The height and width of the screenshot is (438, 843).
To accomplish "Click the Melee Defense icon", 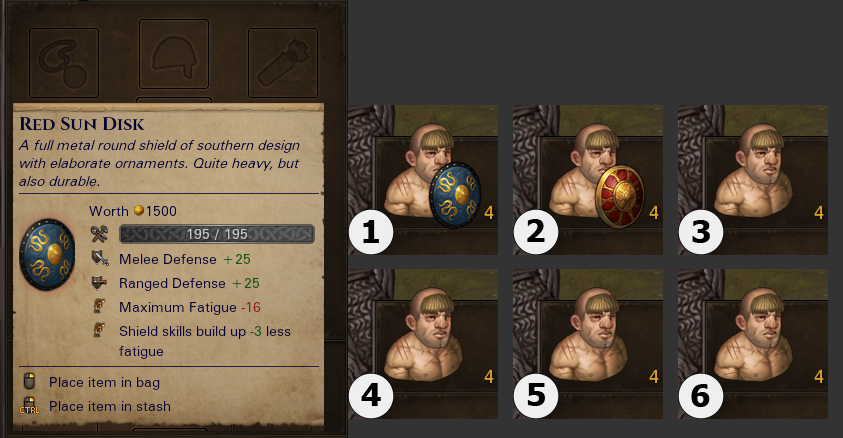I will click(x=100, y=259).
